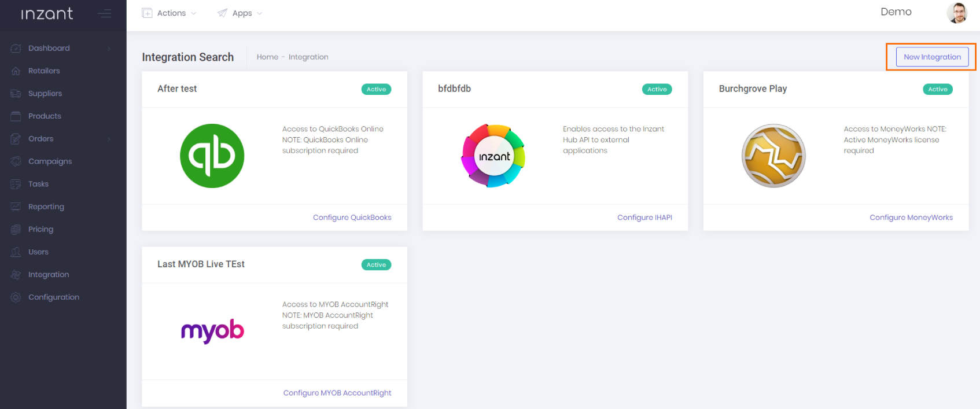Click the Apps paper plane icon

tap(222, 13)
